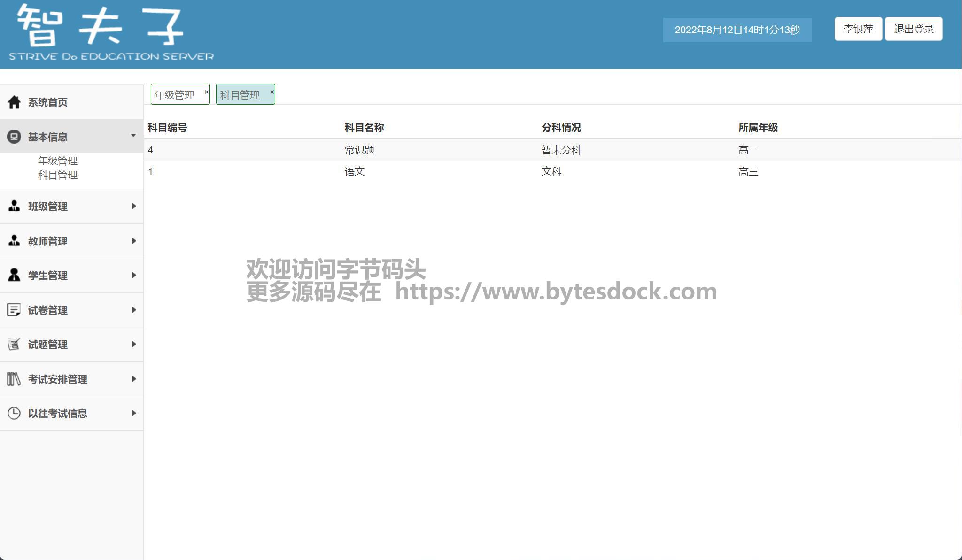This screenshot has width=962, height=560.
Task: Click the 退出登录 button
Action: point(913,29)
